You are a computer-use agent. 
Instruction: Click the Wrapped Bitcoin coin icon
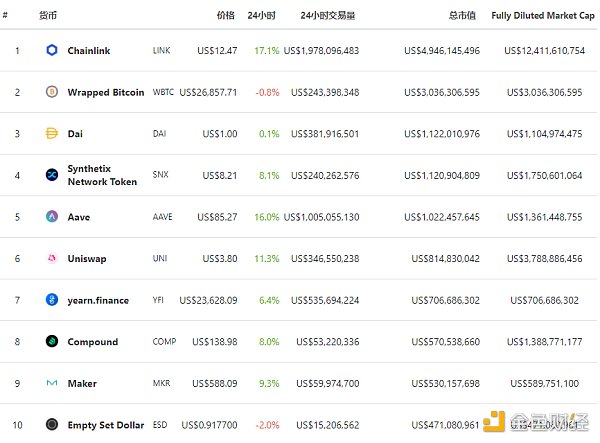click(x=52, y=92)
